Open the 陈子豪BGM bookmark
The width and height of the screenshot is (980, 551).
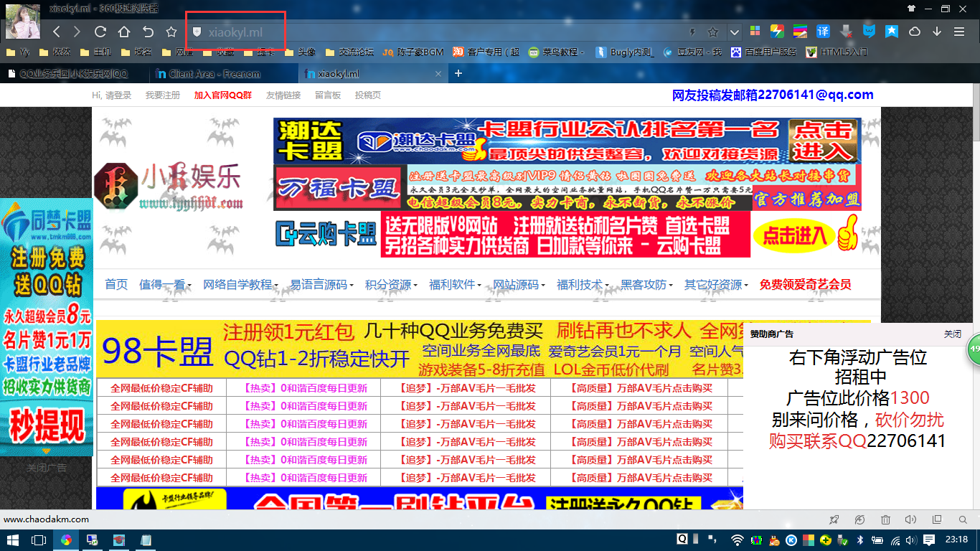[413, 52]
